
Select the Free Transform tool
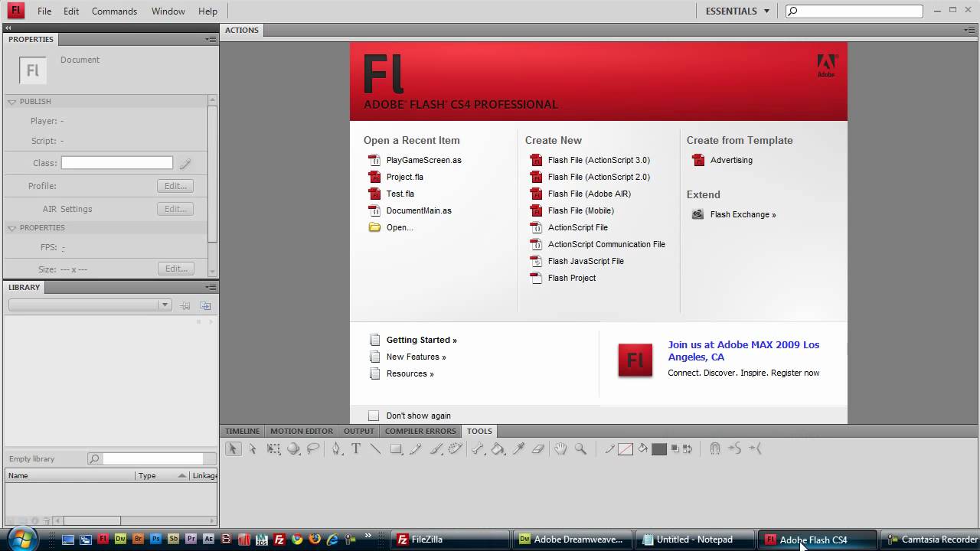click(273, 449)
